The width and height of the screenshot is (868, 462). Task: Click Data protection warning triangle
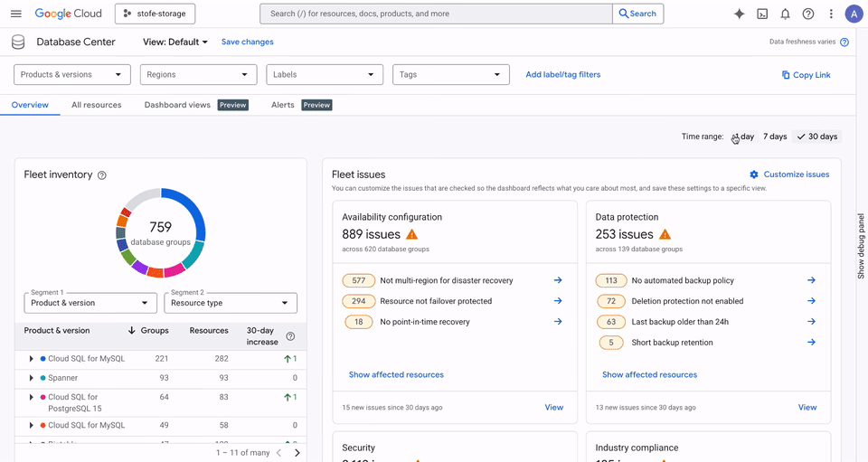click(665, 234)
